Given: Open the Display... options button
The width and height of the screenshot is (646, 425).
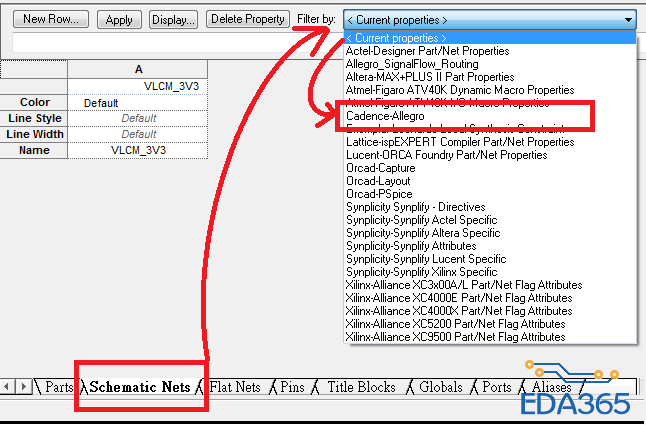Looking at the screenshot, I should 173,19.
